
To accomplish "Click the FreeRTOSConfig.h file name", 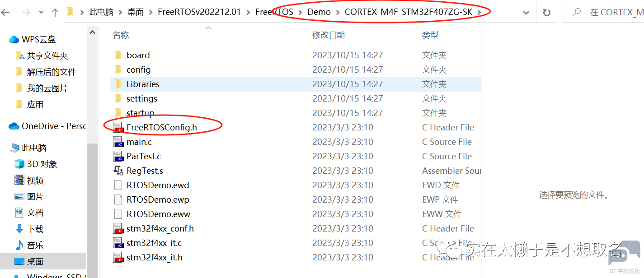I will click(162, 127).
